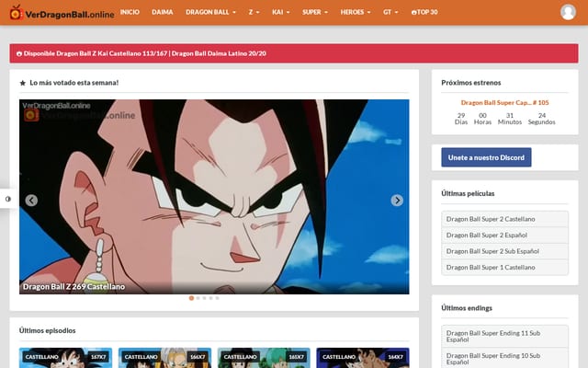The image size is (588, 368).
Task: Open the DAIMA menu item
Action: 163,12
